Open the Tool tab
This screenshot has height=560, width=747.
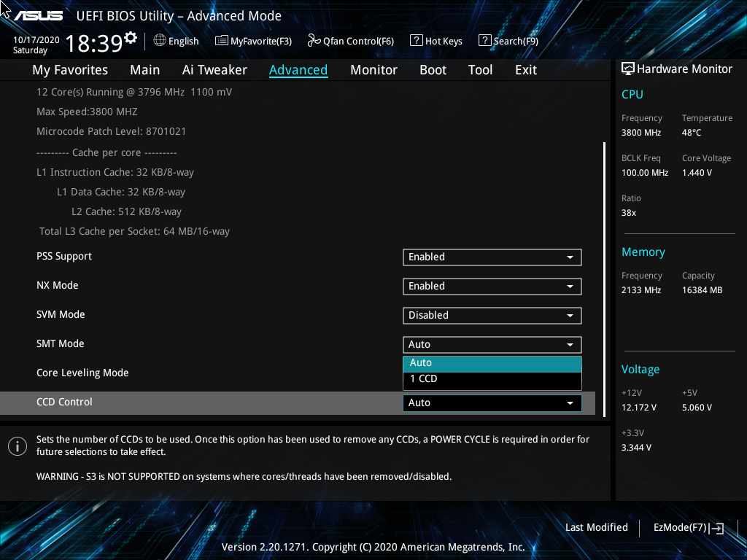(x=480, y=70)
